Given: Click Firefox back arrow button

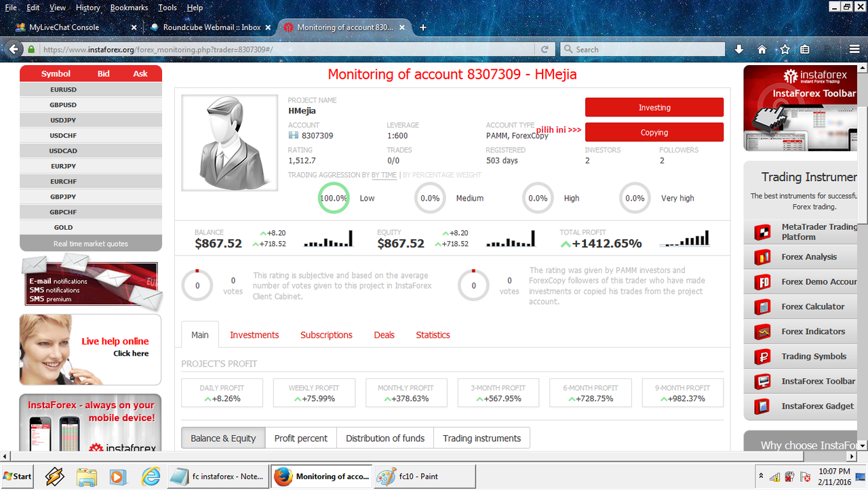Looking at the screenshot, I should pos(12,49).
